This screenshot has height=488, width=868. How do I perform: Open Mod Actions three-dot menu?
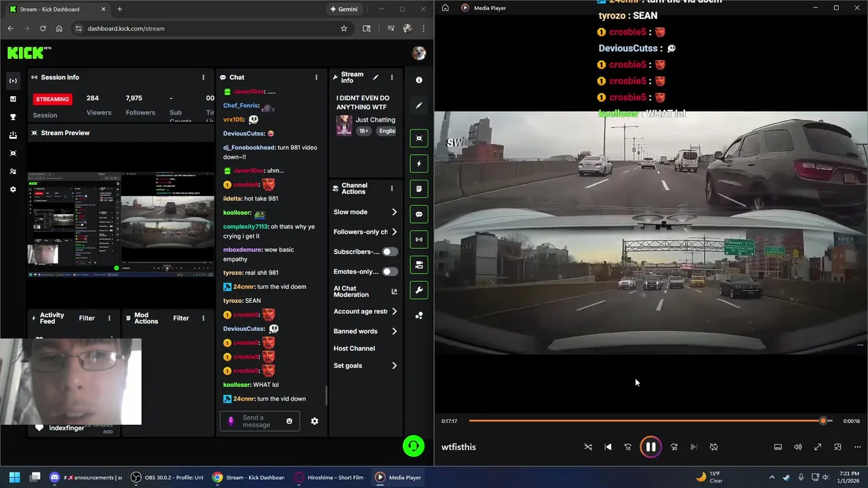tap(203, 318)
